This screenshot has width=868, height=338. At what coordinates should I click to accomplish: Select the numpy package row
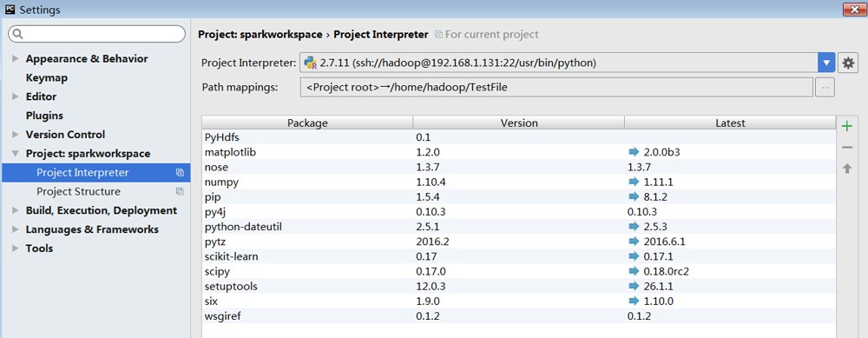click(518, 182)
